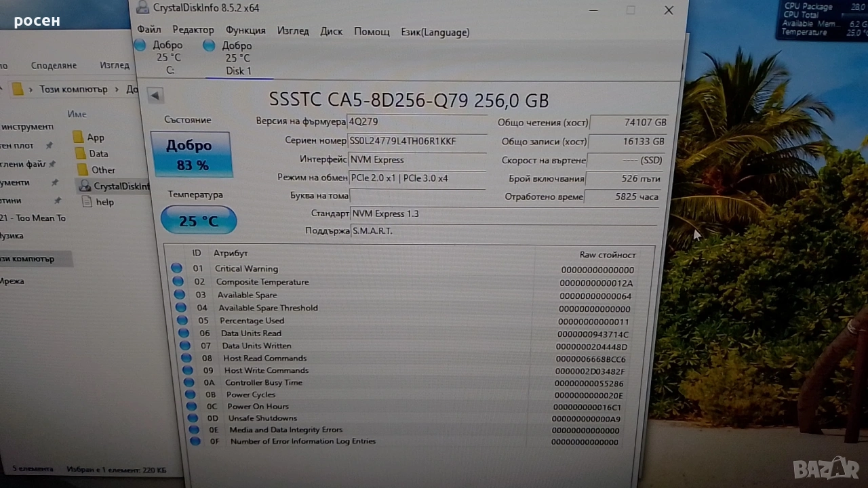Click the 25 °C temperature button
This screenshot has height=488, width=868.
coord(198,221)
